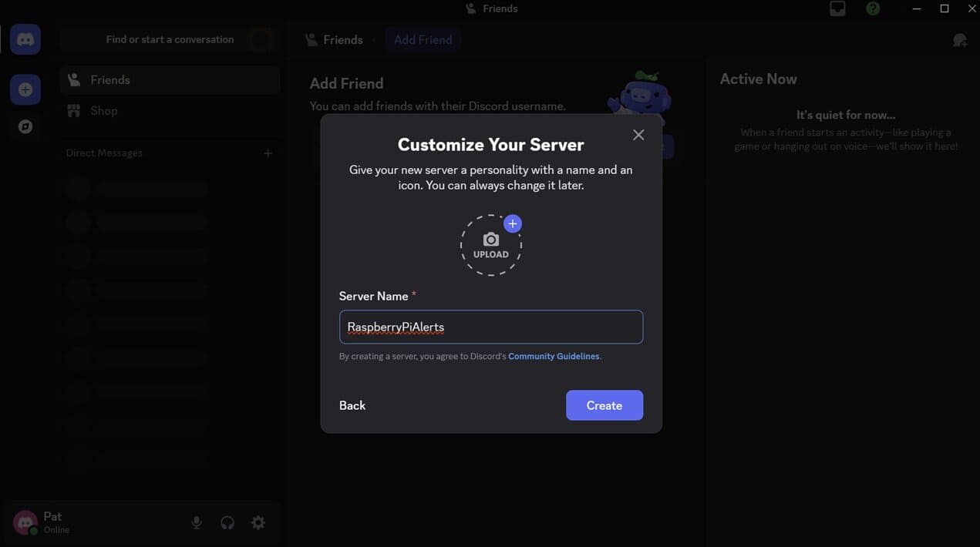Image resolution: width=980 pixels, height=547 pixels.
Task: Open Discord home via logo icon
Action: (25, 39)
